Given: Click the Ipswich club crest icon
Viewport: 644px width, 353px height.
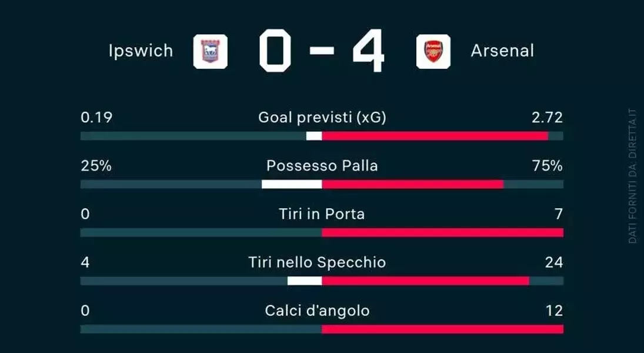Looking at the screenshot, I should click(211, 51).
